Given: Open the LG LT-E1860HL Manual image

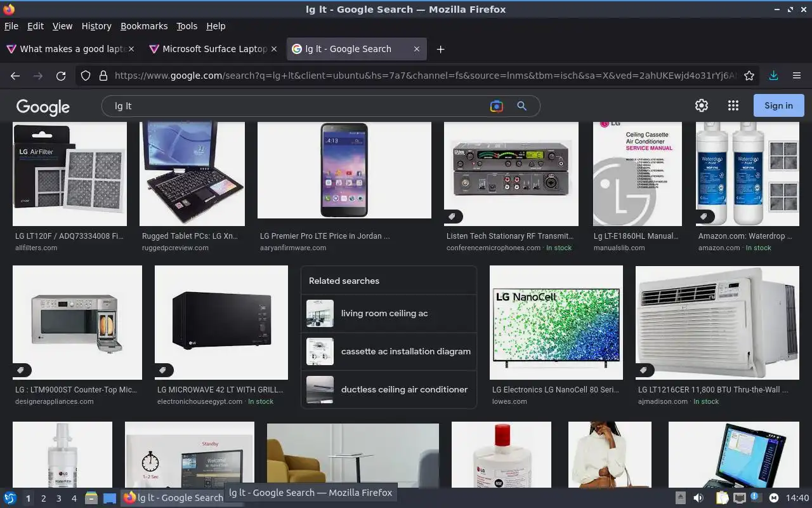Looking at the screenshot, I should 638,174.
